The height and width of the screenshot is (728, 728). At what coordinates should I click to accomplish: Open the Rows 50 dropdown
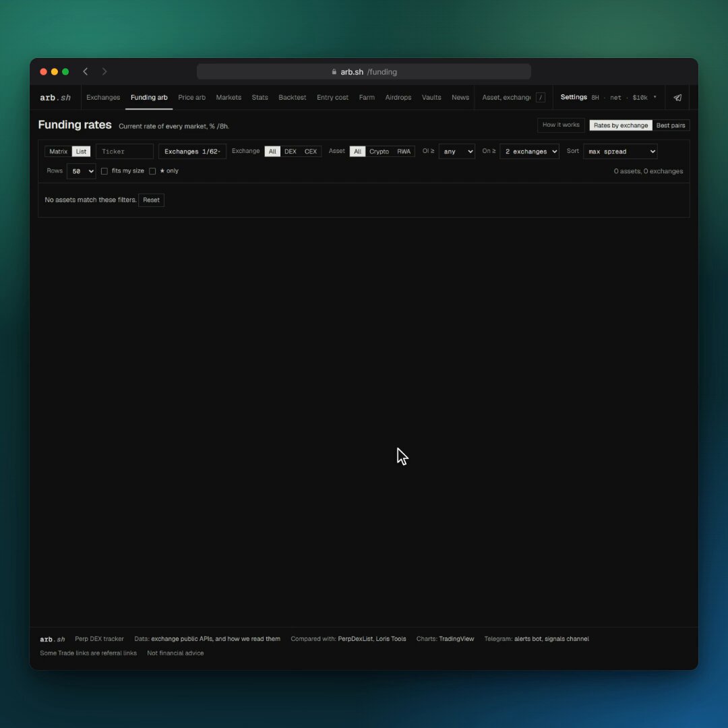82,171
